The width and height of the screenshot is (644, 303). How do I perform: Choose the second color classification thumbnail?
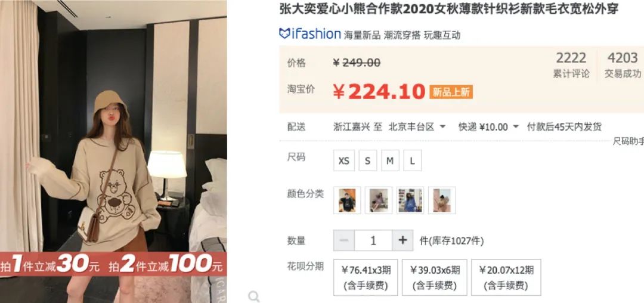[x=379, y=200]
